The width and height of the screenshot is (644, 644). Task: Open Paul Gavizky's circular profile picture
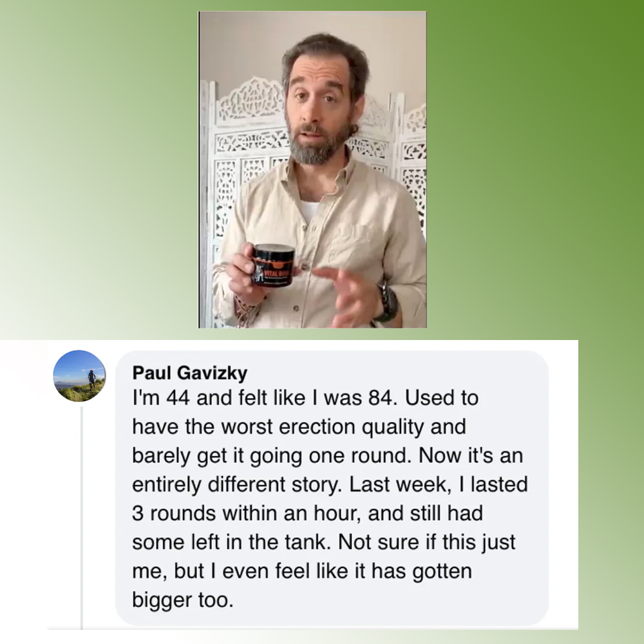coord(79,376)
